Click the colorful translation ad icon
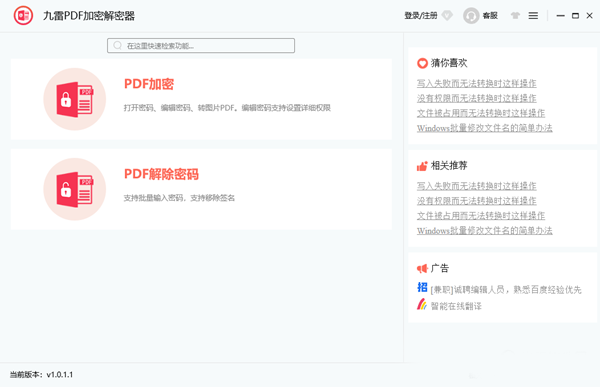The image size is (600, 387). point(422,304)
